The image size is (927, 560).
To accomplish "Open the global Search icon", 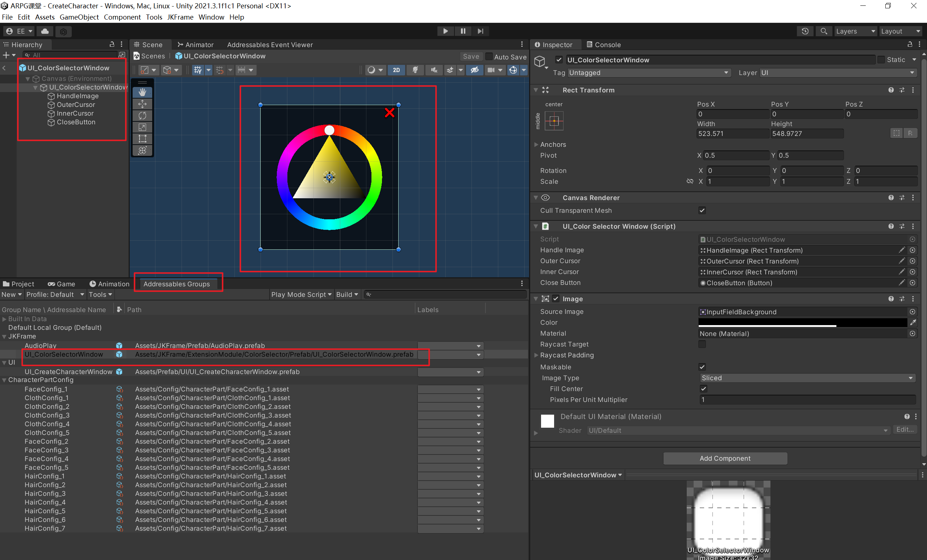I will tap(824, 31).
